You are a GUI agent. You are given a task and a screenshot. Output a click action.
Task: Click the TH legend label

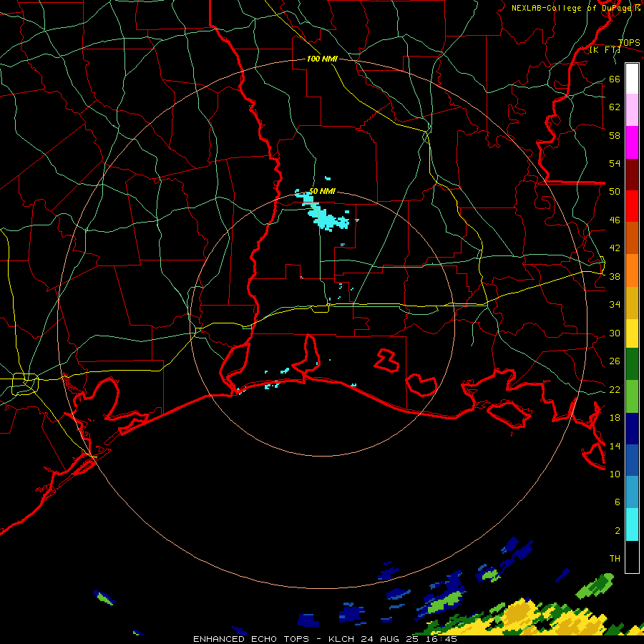(615, 559)
